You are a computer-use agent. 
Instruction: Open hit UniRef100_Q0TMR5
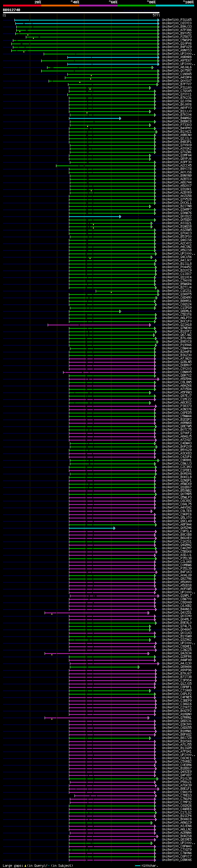pos(177,494)
